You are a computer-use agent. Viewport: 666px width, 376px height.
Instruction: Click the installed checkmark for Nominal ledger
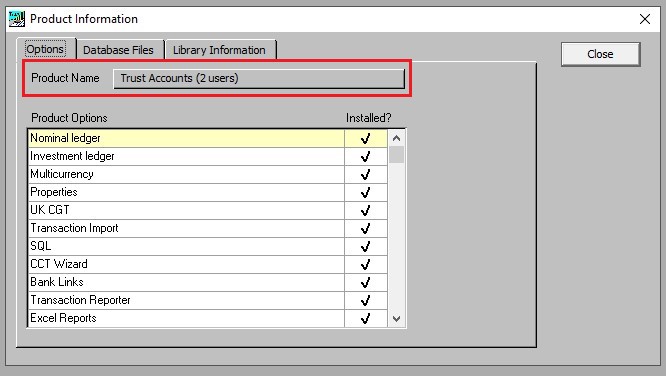365,139
